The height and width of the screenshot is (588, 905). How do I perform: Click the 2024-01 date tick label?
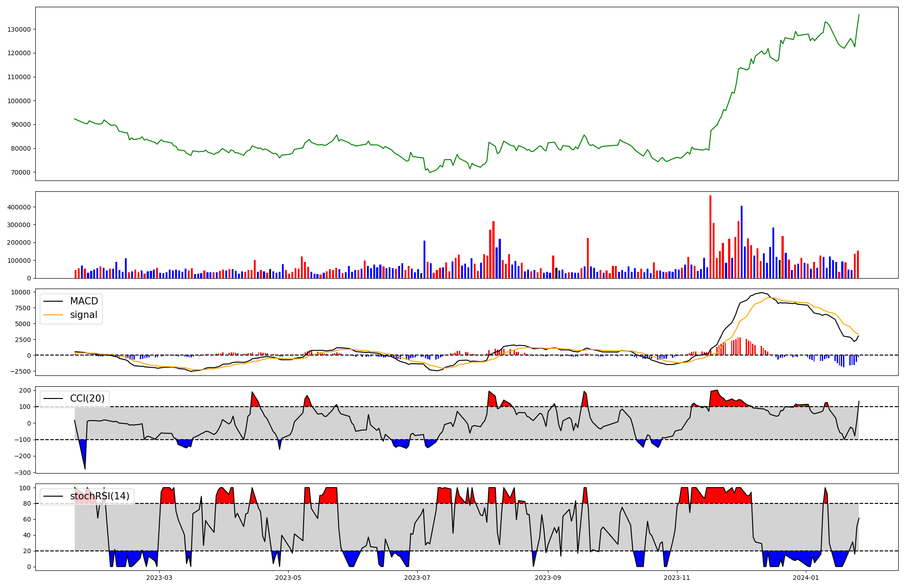[x=806, y=578]
